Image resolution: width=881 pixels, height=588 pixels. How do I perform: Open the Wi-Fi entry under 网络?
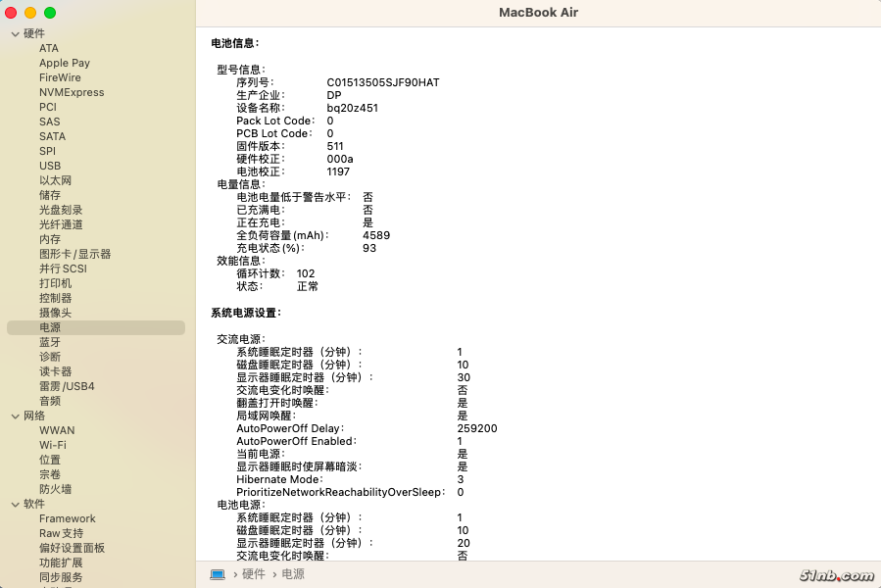tap(53, 445)
